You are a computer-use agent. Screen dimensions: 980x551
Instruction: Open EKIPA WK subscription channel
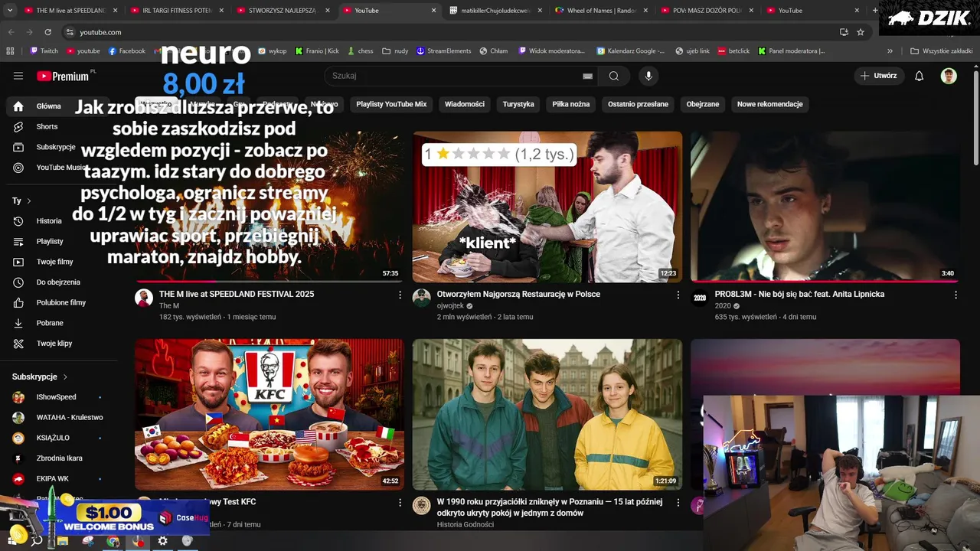point(57,478)
